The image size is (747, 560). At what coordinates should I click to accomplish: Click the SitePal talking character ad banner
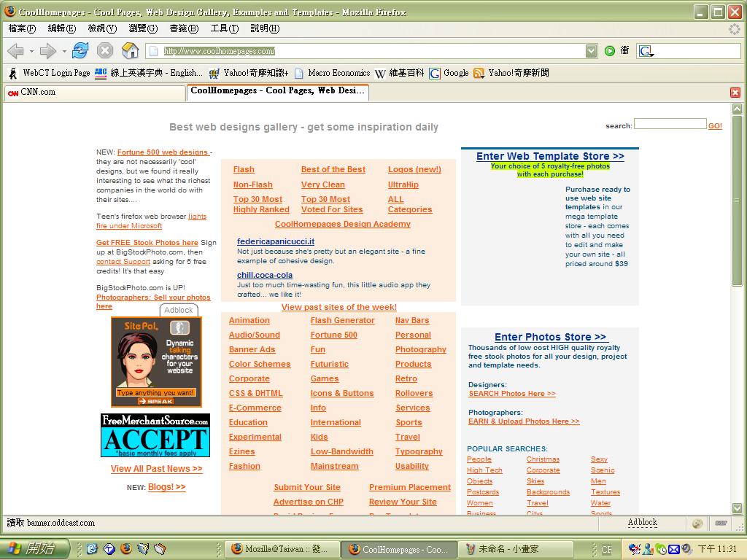point(156,362)
